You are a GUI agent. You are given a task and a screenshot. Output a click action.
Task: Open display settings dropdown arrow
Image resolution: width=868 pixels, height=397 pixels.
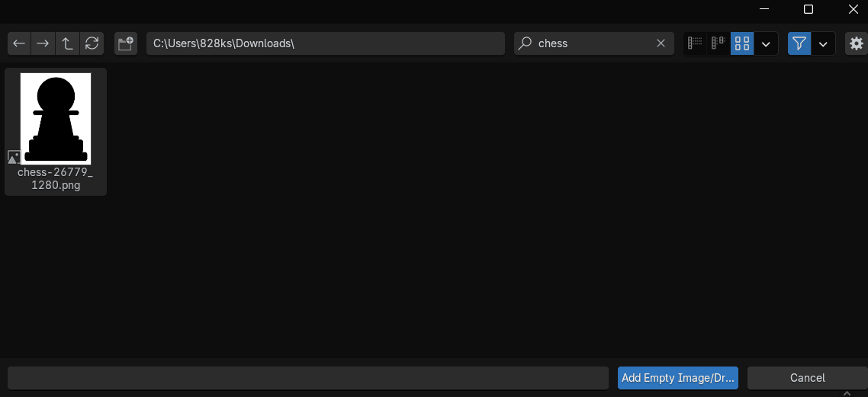(766, 43)
